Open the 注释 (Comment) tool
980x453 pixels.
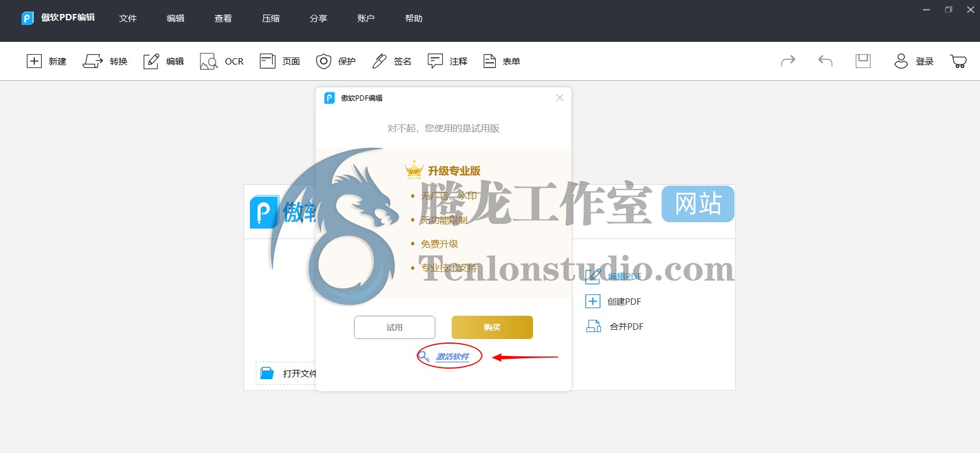tap(435, 61)
